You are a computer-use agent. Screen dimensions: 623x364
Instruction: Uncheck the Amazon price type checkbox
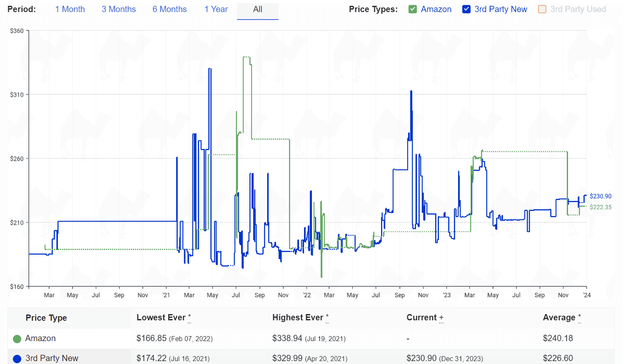click(x=413, y=9)
